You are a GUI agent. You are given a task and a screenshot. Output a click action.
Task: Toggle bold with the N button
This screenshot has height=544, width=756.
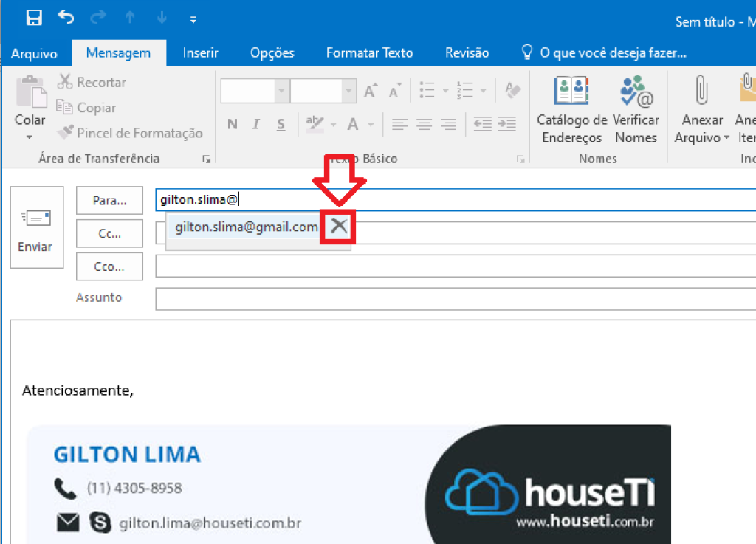(x=233, y=124)
